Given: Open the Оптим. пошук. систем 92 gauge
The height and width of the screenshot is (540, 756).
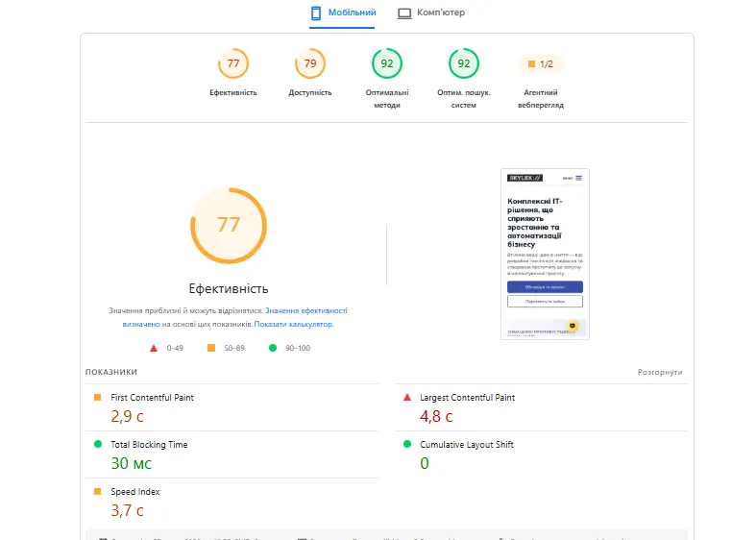Looking at the screenshot, I should pyautogui.click(x=463, y=63).
